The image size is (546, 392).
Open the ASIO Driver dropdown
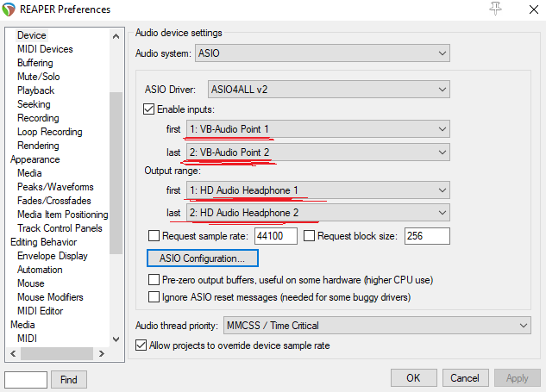329,90
